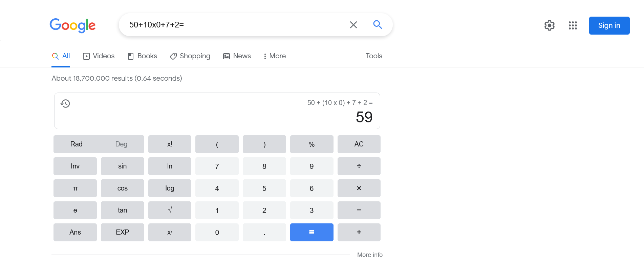The width and height of the screenshot is (644, 280).
Task: Open quick settings gear icon
Action: click(x=549, y=25)
